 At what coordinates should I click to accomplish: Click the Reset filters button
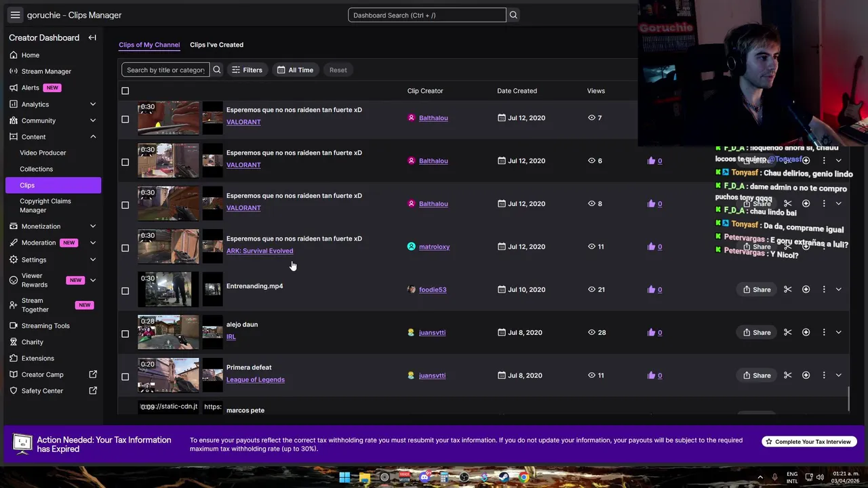coord(338,70)
